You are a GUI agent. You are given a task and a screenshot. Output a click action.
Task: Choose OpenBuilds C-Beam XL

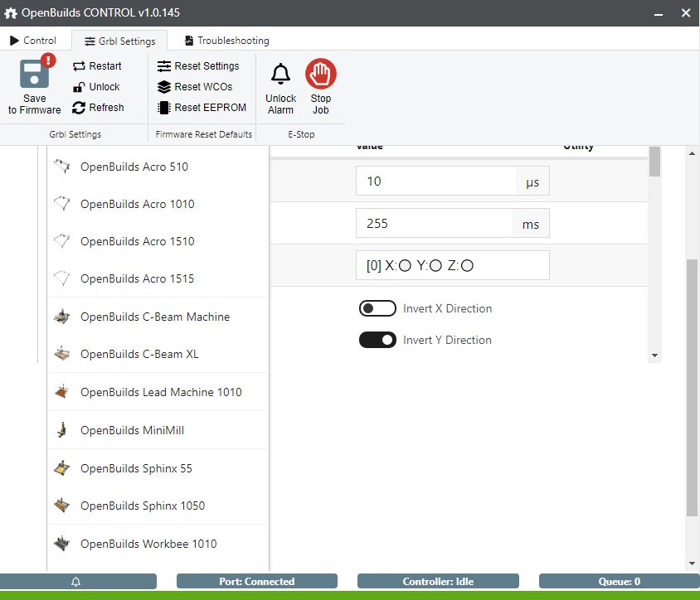[x=158, y=354]
